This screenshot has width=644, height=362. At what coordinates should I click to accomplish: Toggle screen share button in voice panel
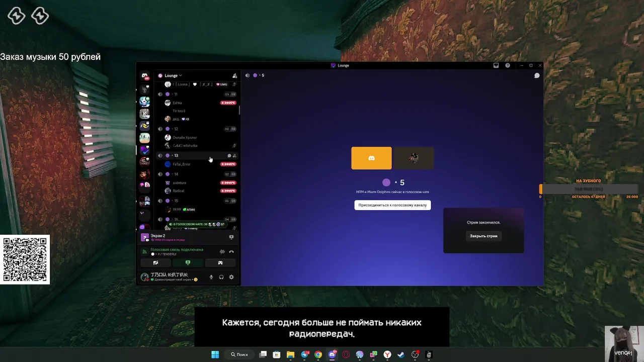(x=188, y=262)
